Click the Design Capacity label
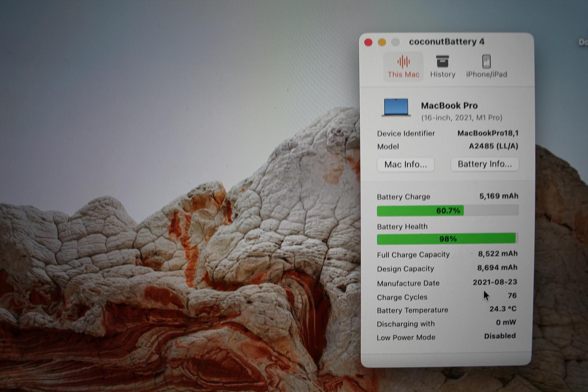588x392 pixels. [x=405, y=269]
